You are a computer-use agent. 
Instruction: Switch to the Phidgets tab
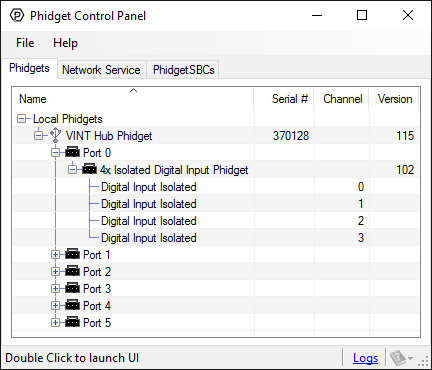(29, 68)
